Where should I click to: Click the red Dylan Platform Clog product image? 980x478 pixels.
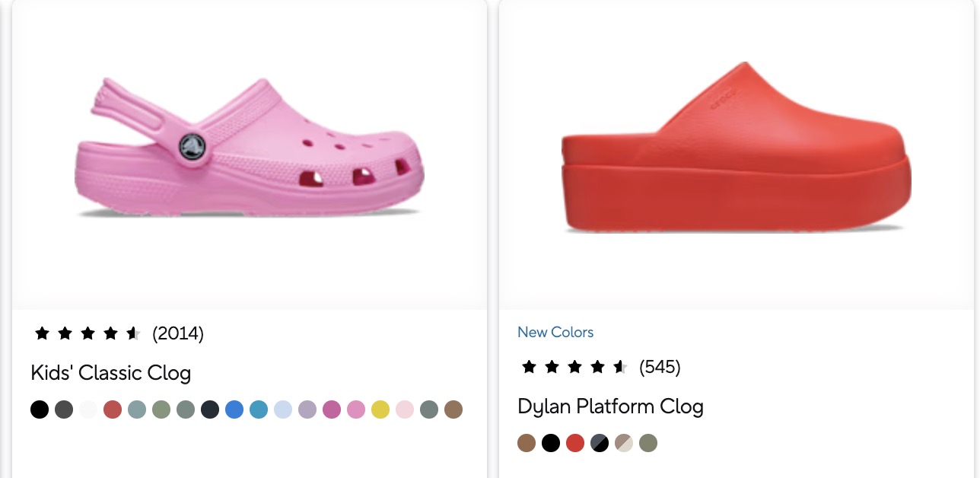click(734, 148)
